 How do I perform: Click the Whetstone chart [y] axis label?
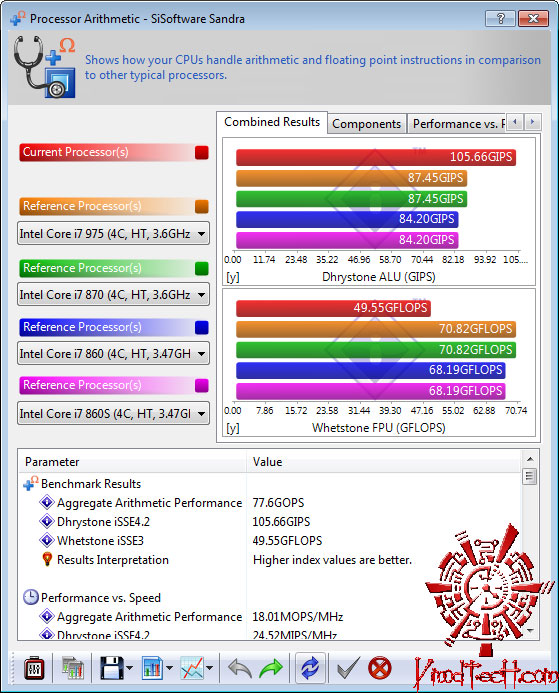pos(233,428)
